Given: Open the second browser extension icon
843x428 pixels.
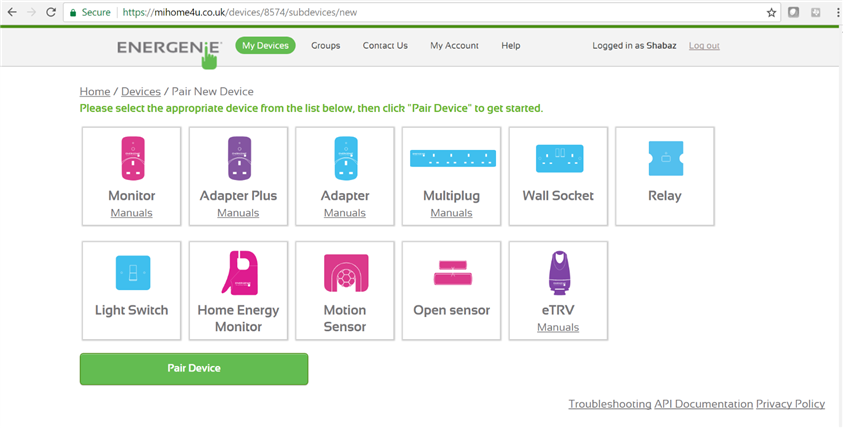Looking at the screenshot, I should pos(816,12).
